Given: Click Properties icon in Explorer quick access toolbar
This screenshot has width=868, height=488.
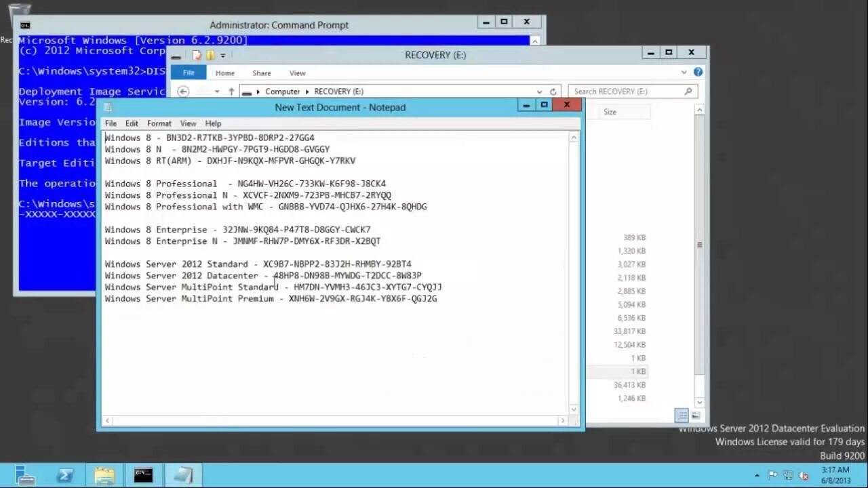Looking at the screenshot, I should click(197, 56).
